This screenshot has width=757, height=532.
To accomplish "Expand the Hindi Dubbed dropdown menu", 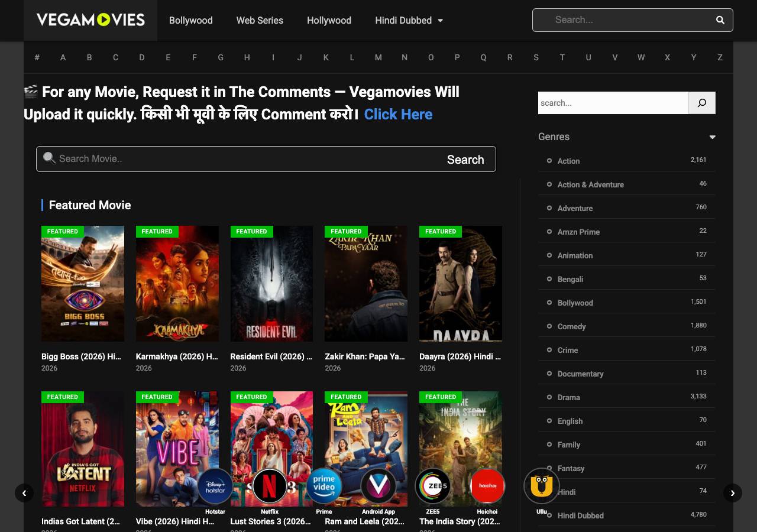I will pos(409,20).
